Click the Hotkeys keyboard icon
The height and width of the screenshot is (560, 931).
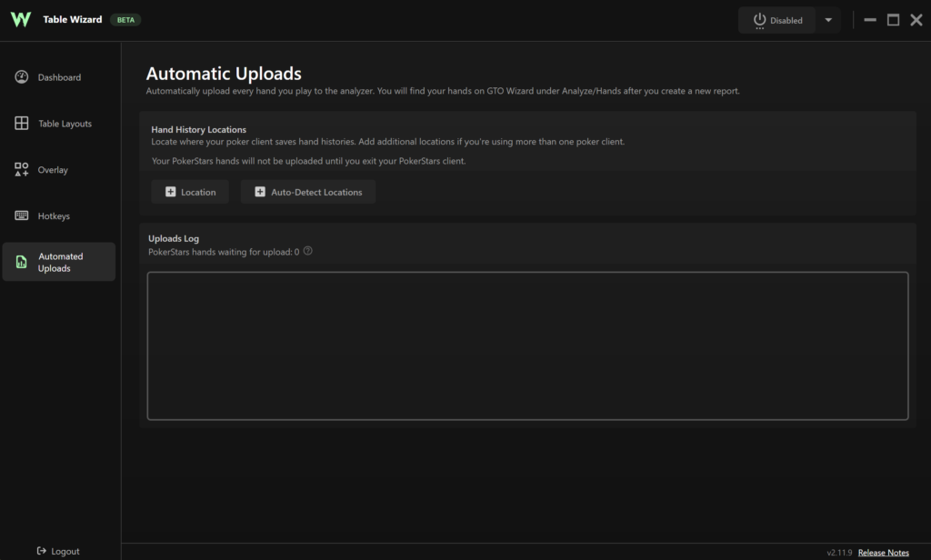click(22, 215)
